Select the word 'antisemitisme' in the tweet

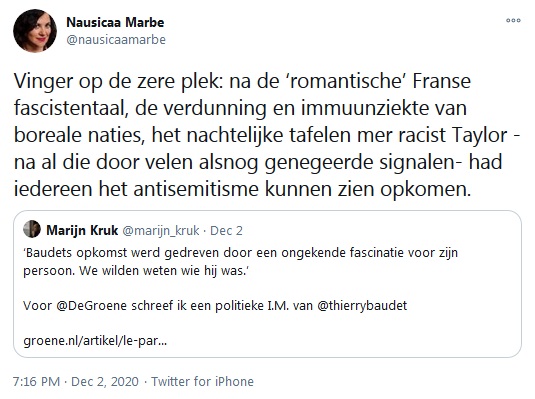(197, 189)
